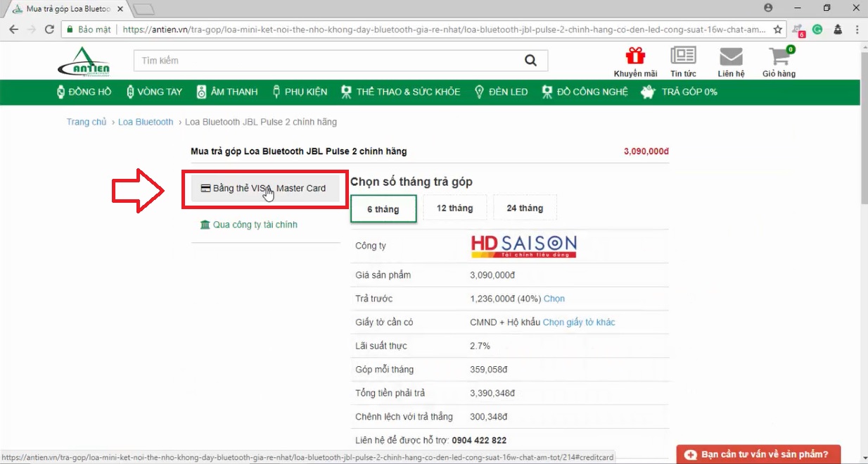868x464 pixels.
Task: Choose Bằng thẻ VISA, Master Card
Action: click(264, 188)
